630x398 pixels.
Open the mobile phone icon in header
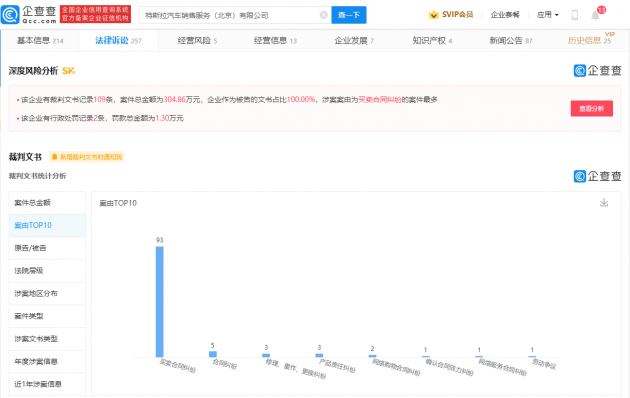575,15
